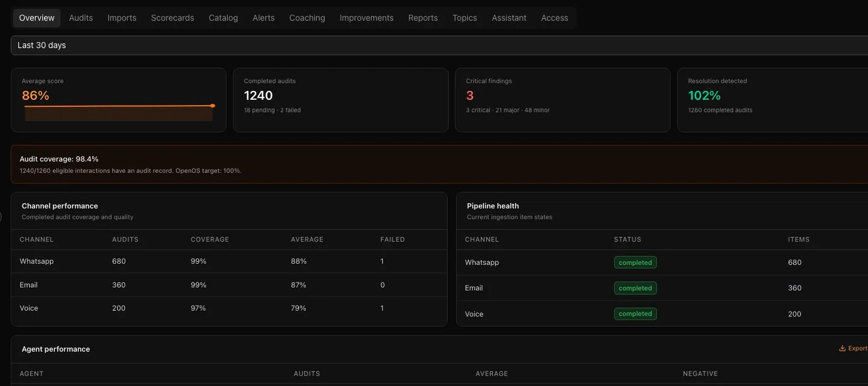Screen dimensions: 868x386
Task: Open the Last 30 days date range dropdown
Action: [x=439, y=45]
